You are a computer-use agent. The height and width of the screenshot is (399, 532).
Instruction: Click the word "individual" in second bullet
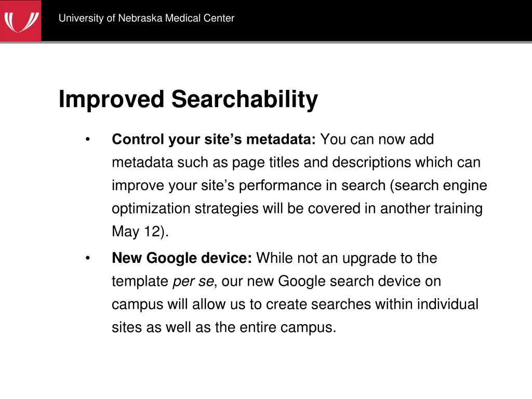(x=447, y=304)
